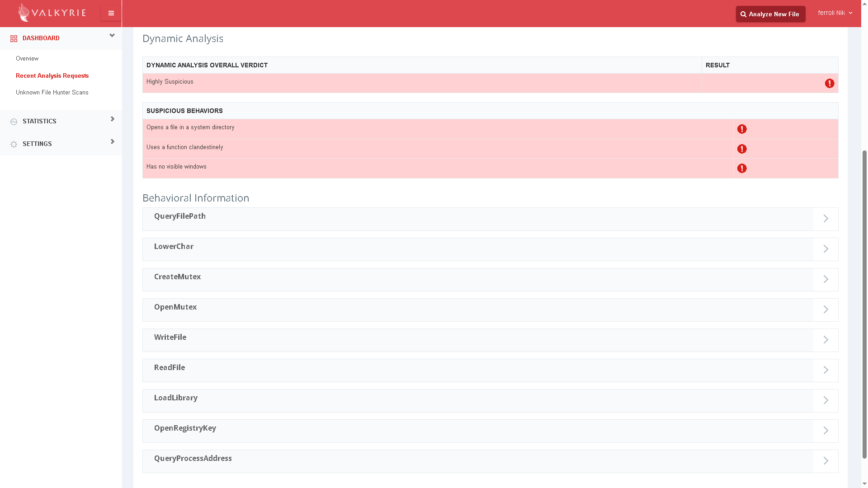Viewport: 868px width, 488px height.
Task: Click the Valkyrie logo
Action: click(52, 13)
